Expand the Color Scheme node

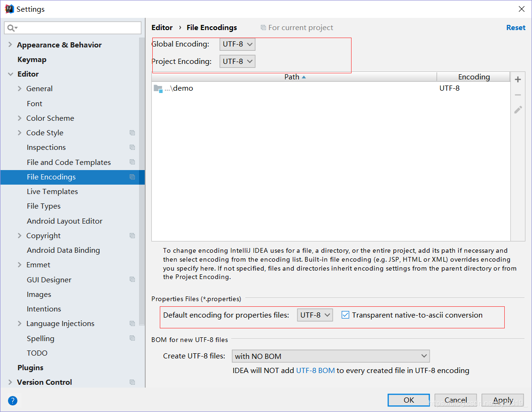coord(19,118)
